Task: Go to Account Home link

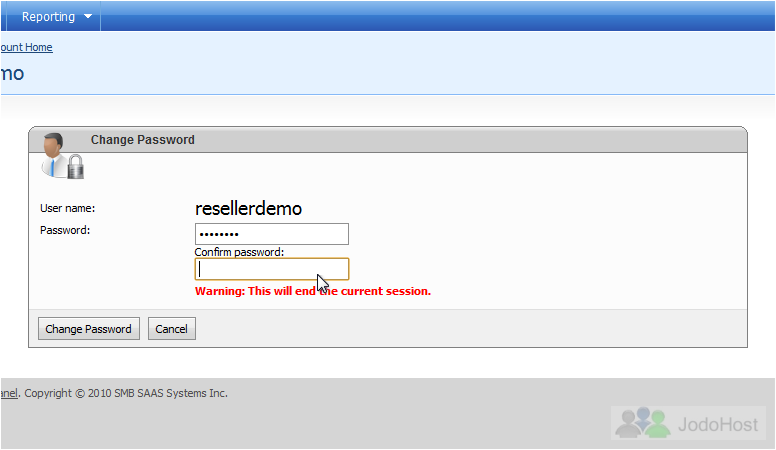Action: [26, 47]
